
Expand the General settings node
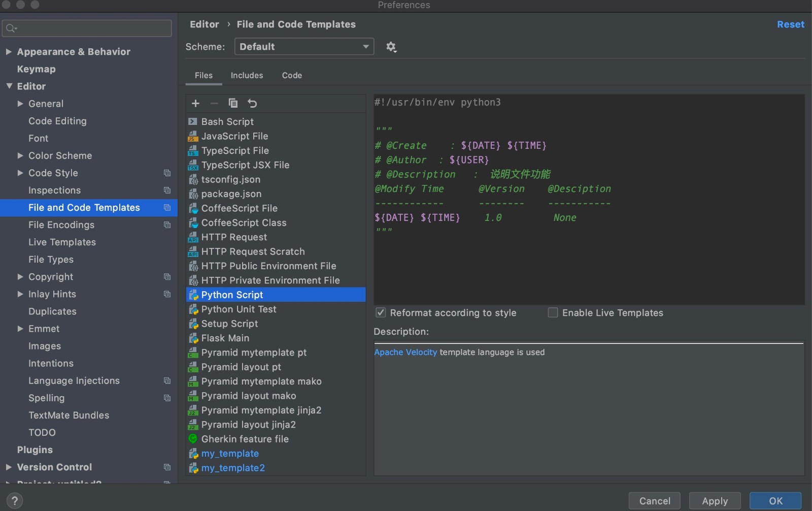(20, 104)
